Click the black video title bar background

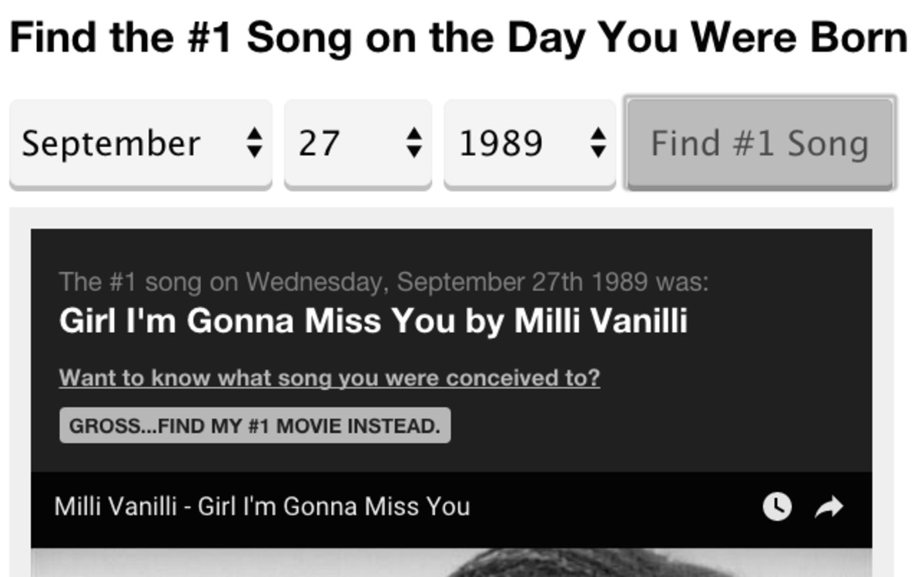coord(616,507)
